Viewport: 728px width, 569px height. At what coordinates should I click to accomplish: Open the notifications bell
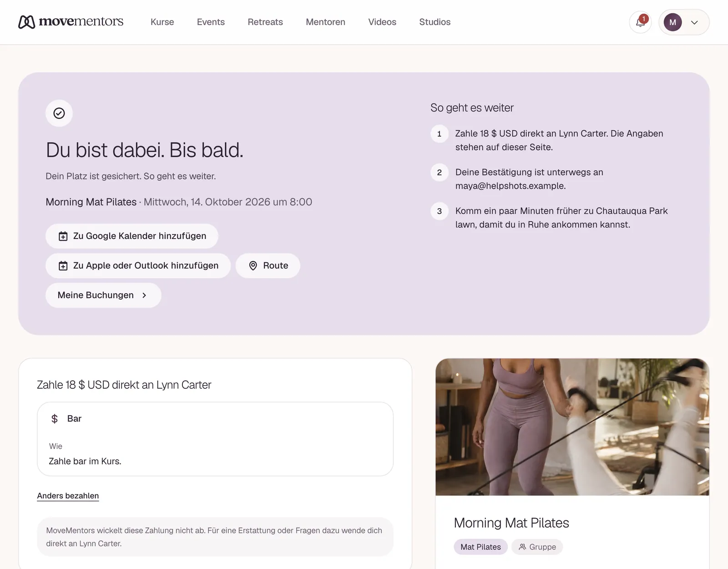[640, 22]
